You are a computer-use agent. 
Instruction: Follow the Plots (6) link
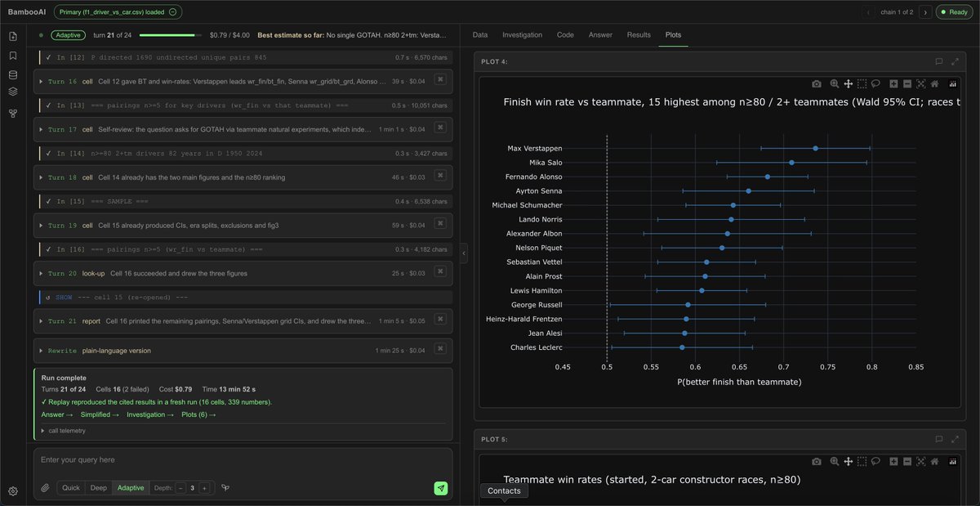198,414
